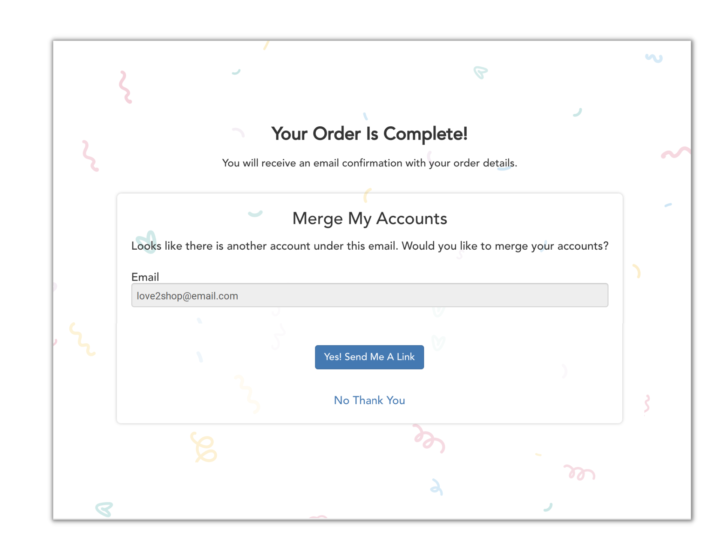Focus the Email field showing love2shop@email.com
This screenshot has width=728, height=560.
tap(370, 295)
